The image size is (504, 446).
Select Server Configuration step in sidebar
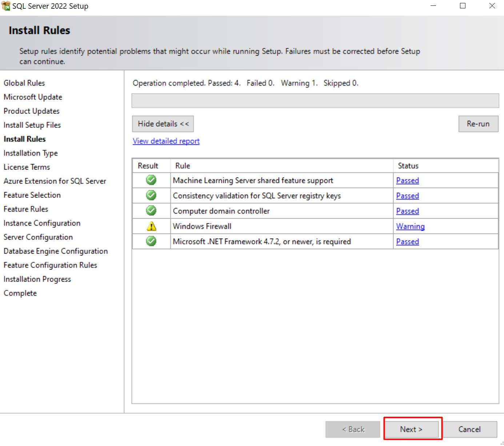(38, 237)
